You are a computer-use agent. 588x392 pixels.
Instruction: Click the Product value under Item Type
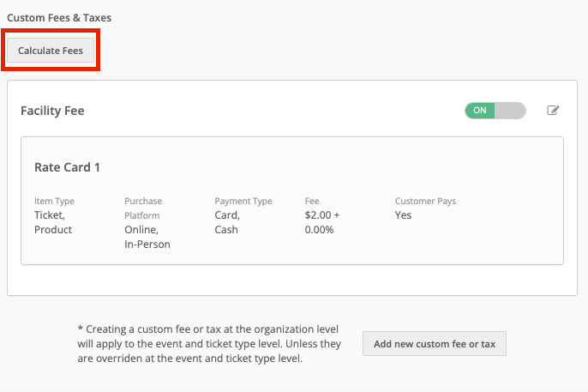tap(53, 230)
